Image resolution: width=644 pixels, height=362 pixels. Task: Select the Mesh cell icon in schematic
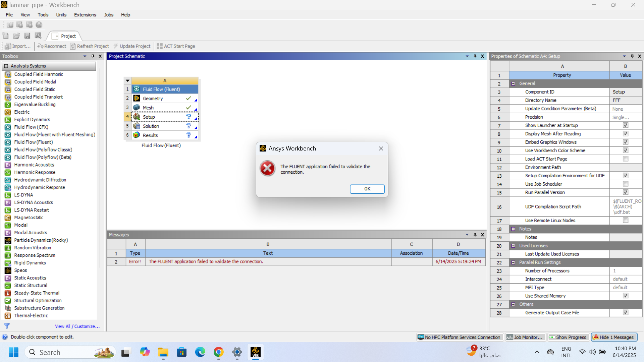137,108
